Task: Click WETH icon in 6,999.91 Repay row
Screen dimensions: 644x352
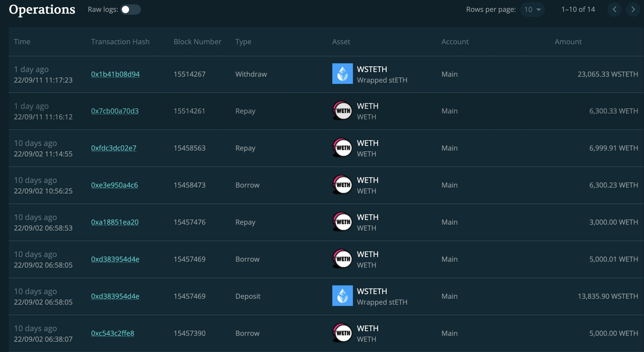Action: tap(342, 148)
